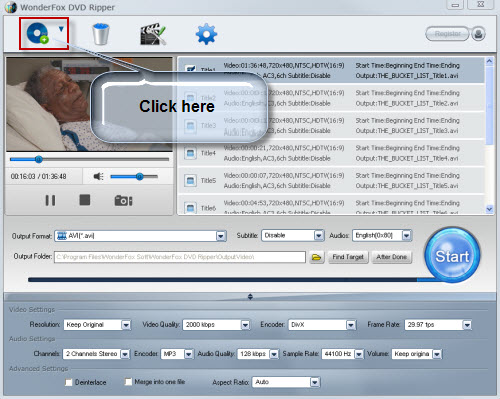Click the volume slider handle
Screen dimensions: 500x399
pyautogui.click(x=140, y=176)
